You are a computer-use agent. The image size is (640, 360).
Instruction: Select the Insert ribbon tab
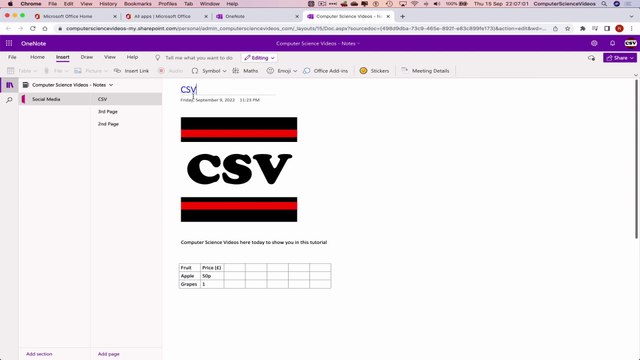click(62, 57)
